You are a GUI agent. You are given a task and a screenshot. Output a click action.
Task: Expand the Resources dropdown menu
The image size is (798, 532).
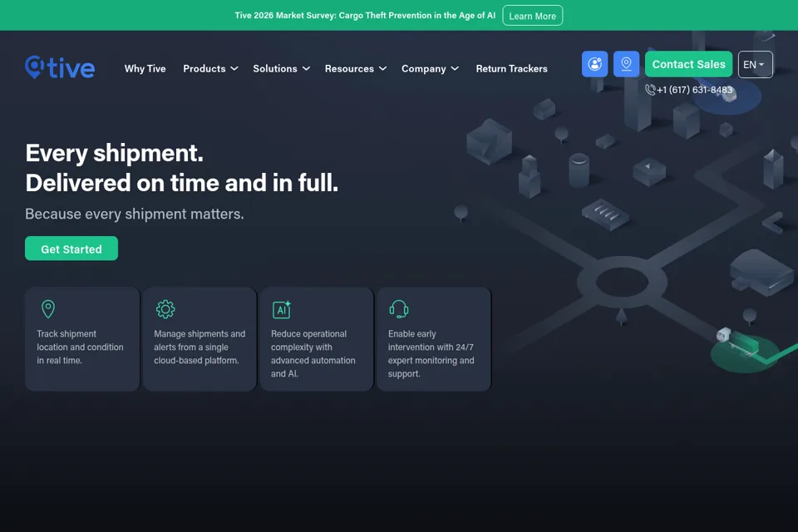point(356,69)
